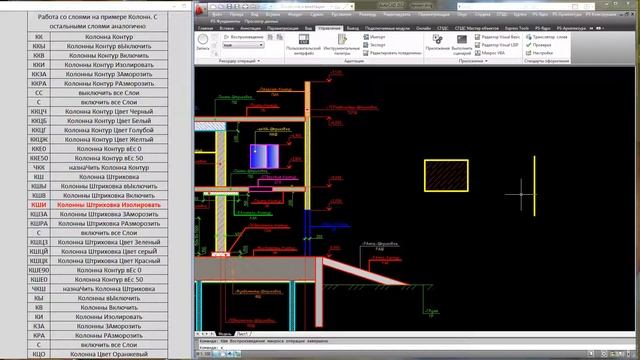Open Редактировать псевдонимы

[x=392, y=53]
